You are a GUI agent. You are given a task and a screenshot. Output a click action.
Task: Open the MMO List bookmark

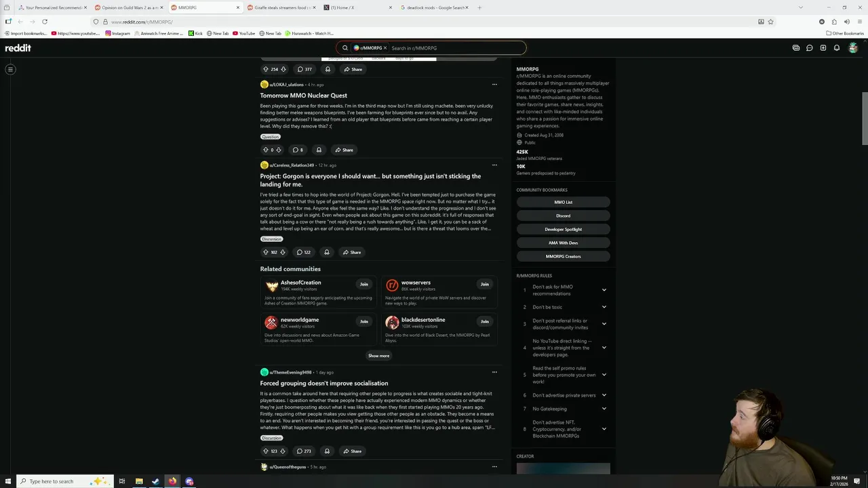[564, 202]
